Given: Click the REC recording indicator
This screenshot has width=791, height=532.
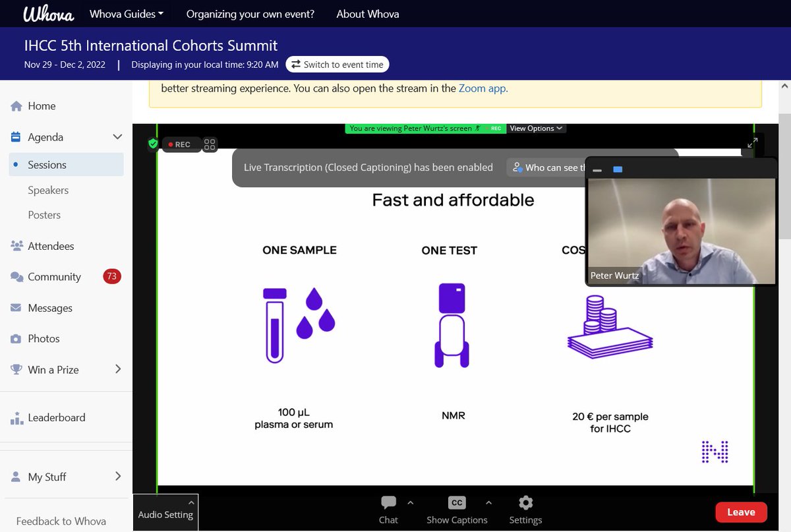Looking at the screenshot, I should coord(181,144).
